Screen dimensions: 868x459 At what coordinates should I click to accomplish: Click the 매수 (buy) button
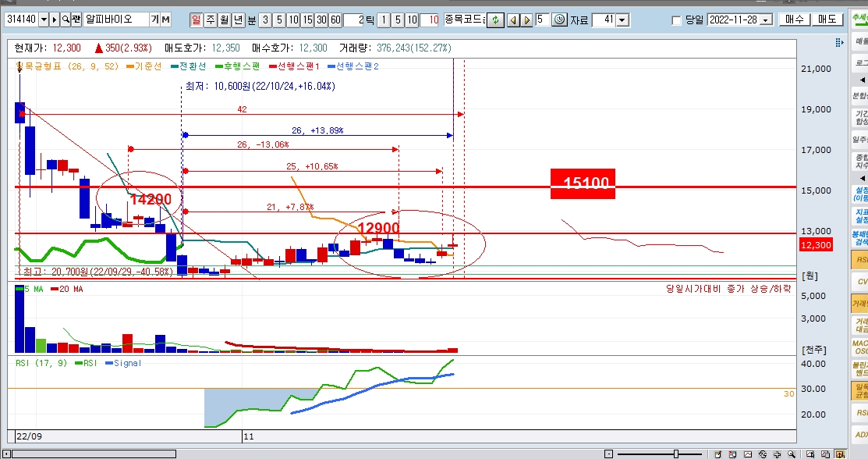point(795,20)
